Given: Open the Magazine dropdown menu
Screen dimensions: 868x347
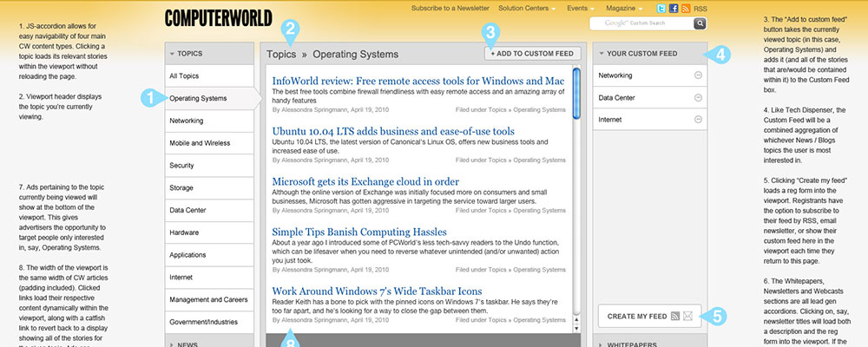Looking at the screenshot, I should [x=624, y=9].
